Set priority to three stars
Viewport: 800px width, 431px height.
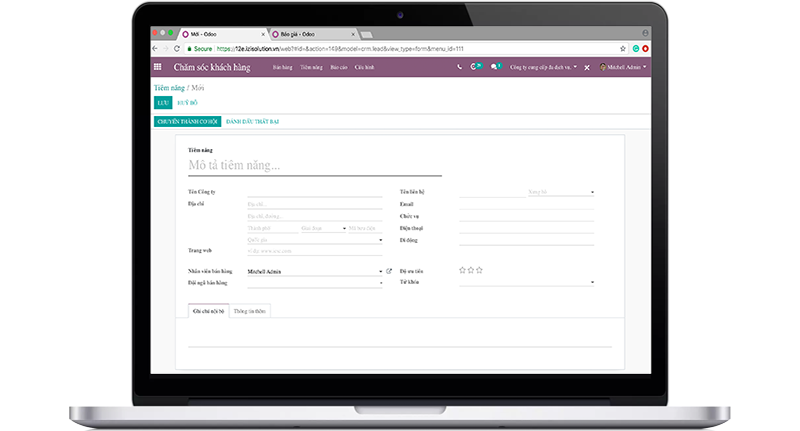pyautogui.click(x=479, y=270)
